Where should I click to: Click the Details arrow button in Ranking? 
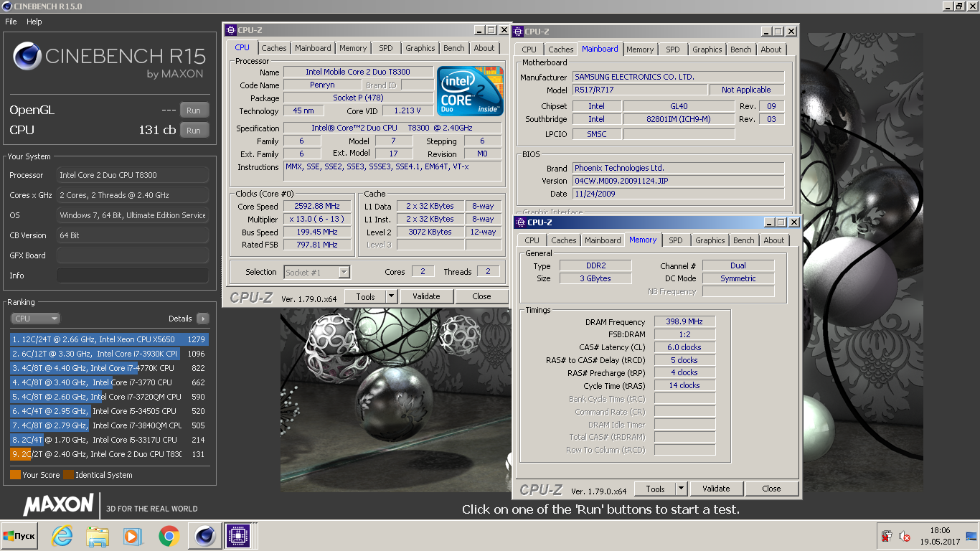[x=202, y=319]
